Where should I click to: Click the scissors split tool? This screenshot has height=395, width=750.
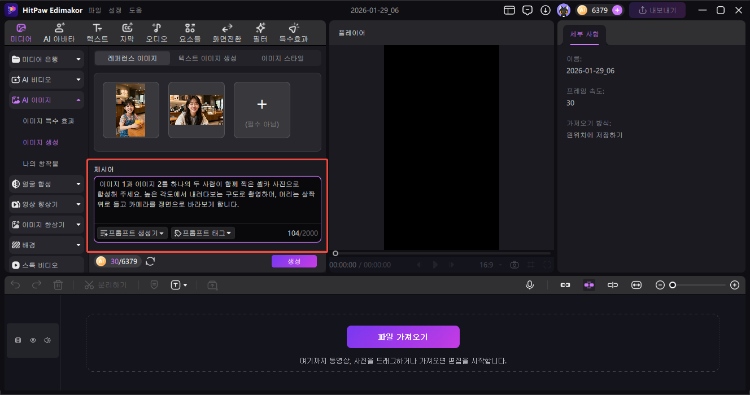click(x=89, y=285)
